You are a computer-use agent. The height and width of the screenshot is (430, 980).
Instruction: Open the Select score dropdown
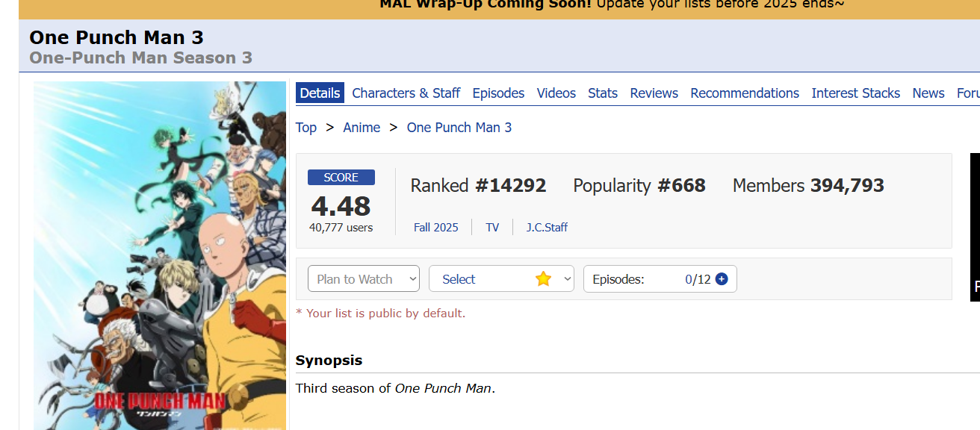pos(501,279)
